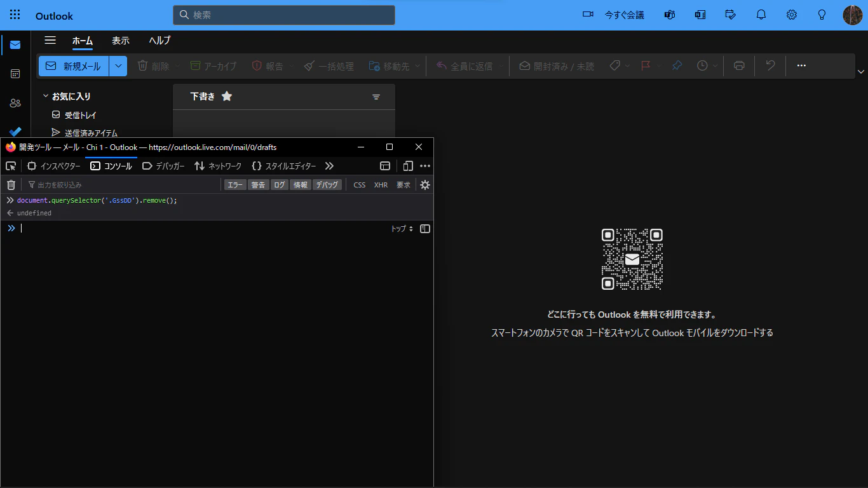Image resolution: width=868 pixels, height=488 pixels.
Task: Open the 送信済みアイテム folder
Action: (x=91, y=133)
